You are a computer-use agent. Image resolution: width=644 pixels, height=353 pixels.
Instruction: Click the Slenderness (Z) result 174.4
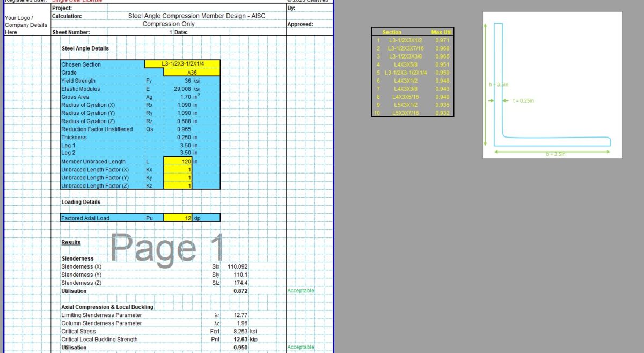240,283
